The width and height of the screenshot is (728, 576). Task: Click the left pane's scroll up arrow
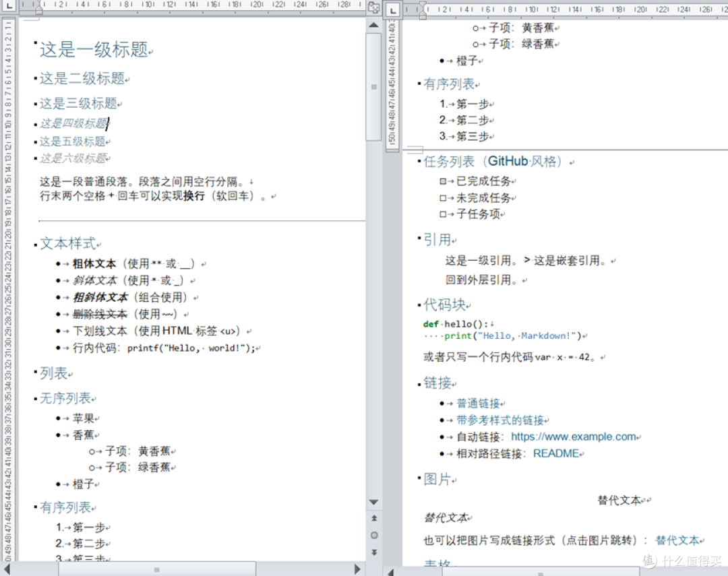click(x=373, y=25)
